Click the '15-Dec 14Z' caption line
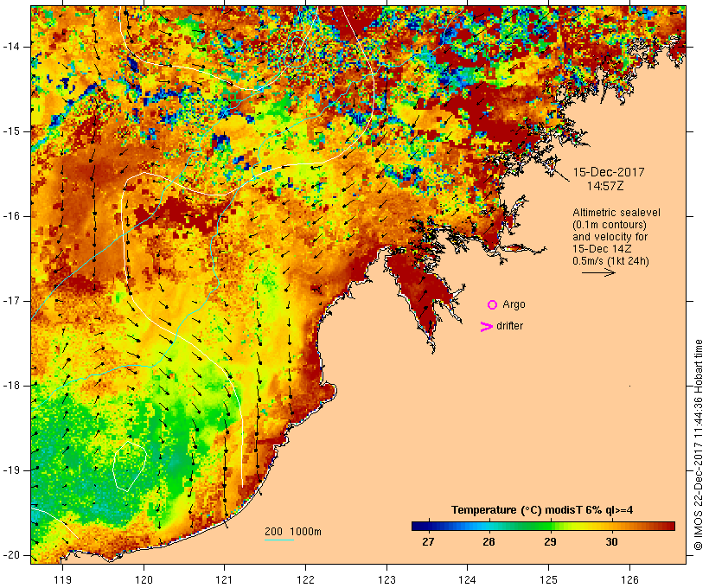The height and width of the screenshot is (588, 709). pyautogui.click(x=602, y=249)
